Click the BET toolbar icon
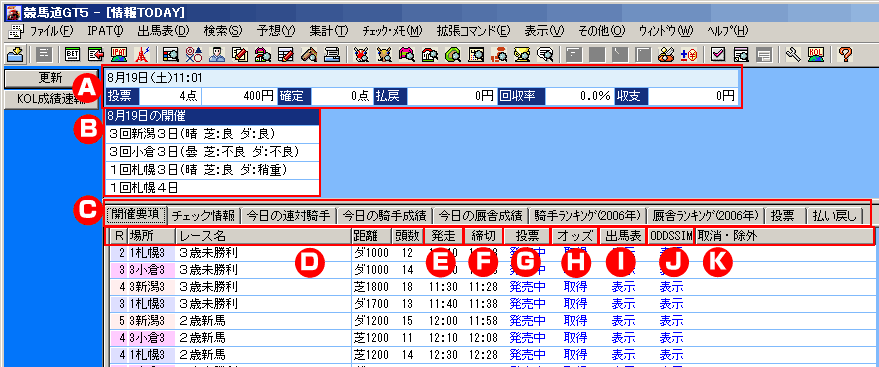Viewport: 879px width, 367px height. pos(73,54)
